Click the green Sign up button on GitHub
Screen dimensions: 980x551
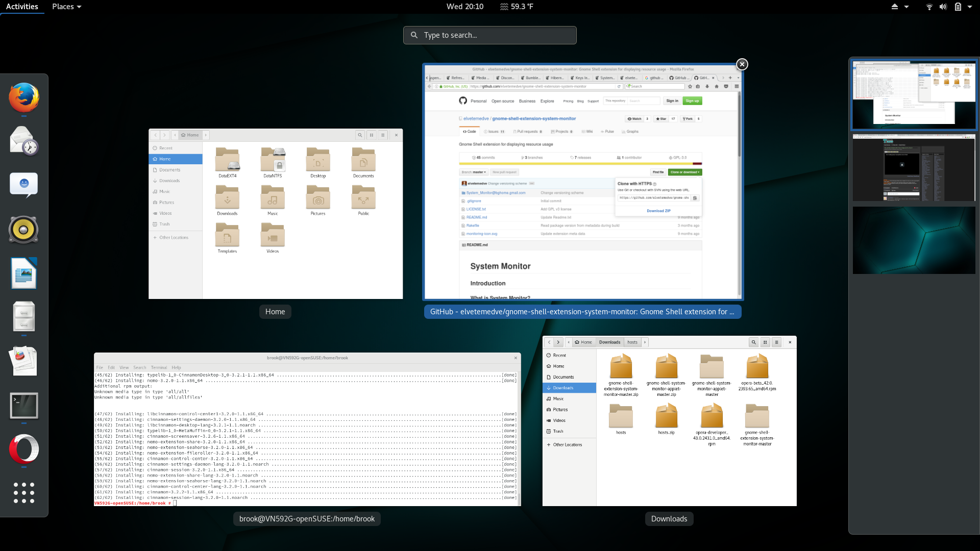click(x=693, y=101)
